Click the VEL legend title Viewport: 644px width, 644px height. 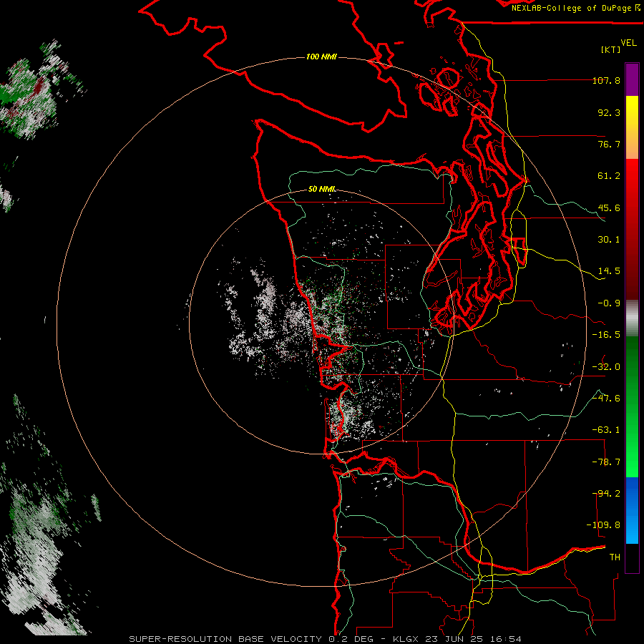tap(629, 43)
